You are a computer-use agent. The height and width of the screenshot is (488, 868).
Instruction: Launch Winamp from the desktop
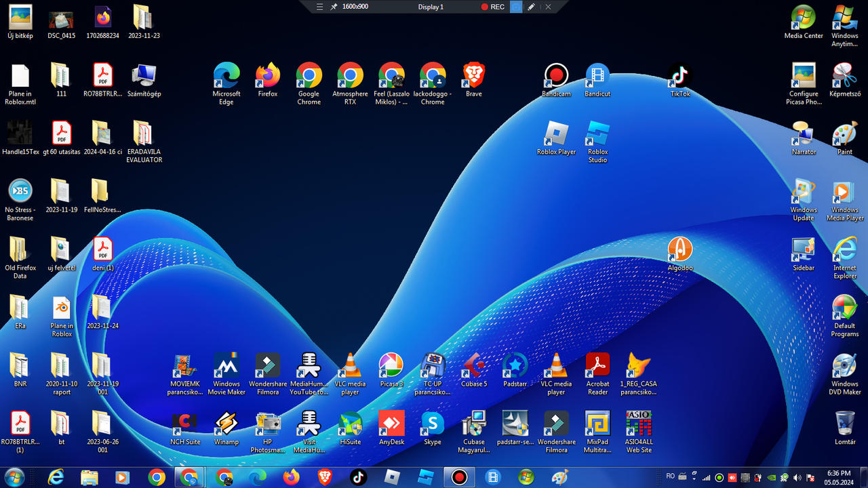pyautogui.click(x=226, y=424)
